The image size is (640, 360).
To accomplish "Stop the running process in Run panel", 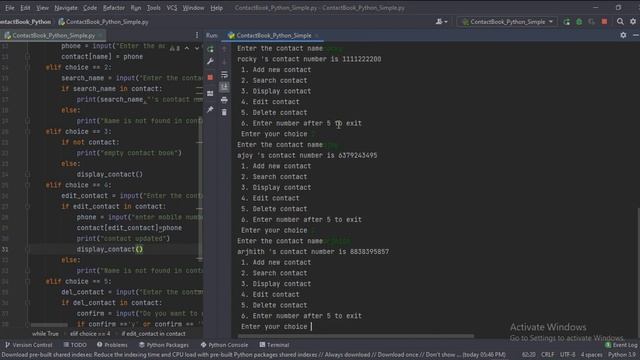I will pyautogui.click(x=210, y=77).
